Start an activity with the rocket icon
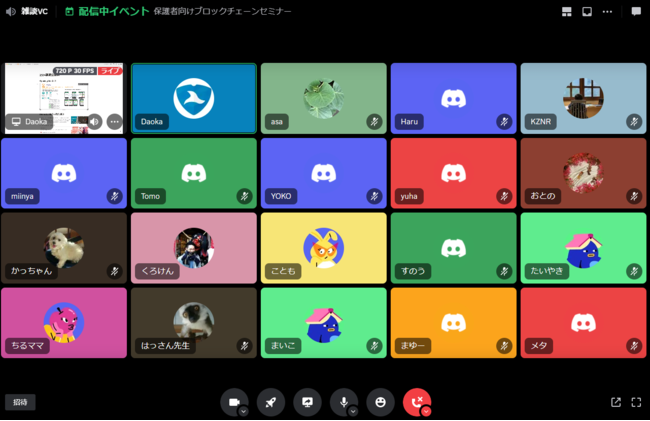Image resolution: width=650 pixels, height=421 pixels. click(271, 402)
